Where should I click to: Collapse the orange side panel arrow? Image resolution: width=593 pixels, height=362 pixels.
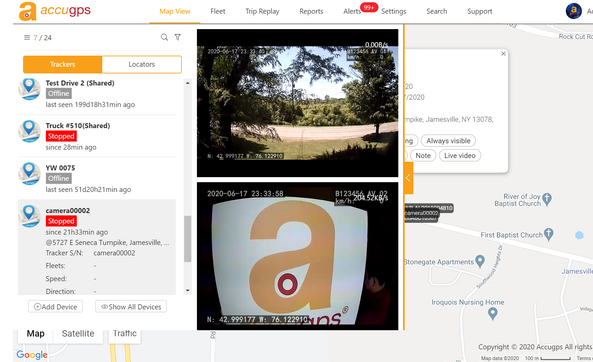point(408,178)
